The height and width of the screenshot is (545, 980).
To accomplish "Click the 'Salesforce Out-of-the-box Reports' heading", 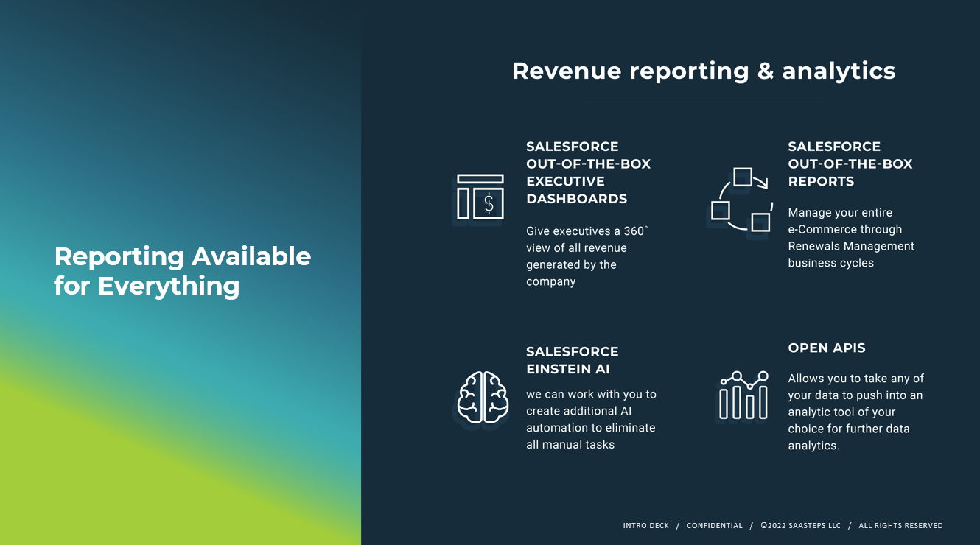I will click(850, 163).
